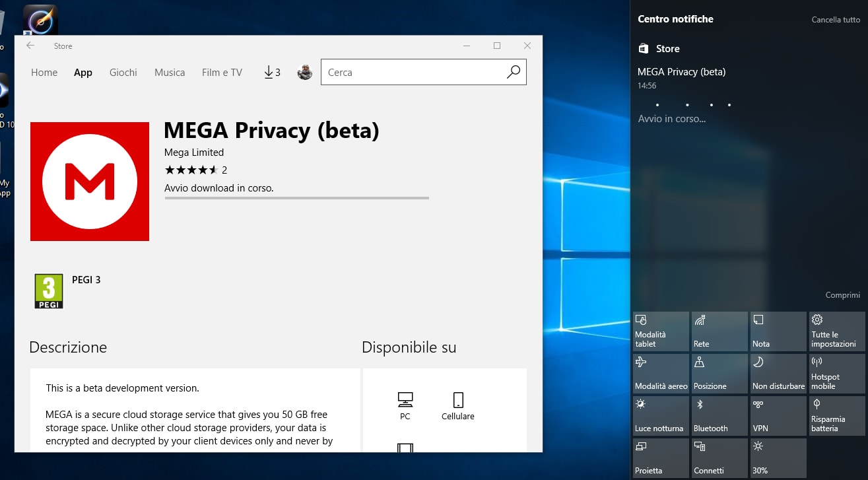Screen dimensions: 868x480
Task: Click the Centro notifiche title
Action: click(x=675, y=19)
